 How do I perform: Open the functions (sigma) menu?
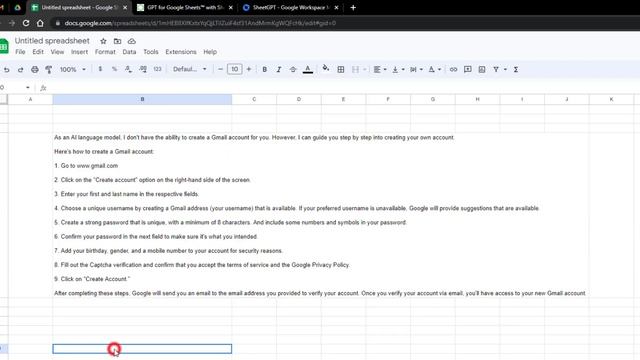click(516, 70)
